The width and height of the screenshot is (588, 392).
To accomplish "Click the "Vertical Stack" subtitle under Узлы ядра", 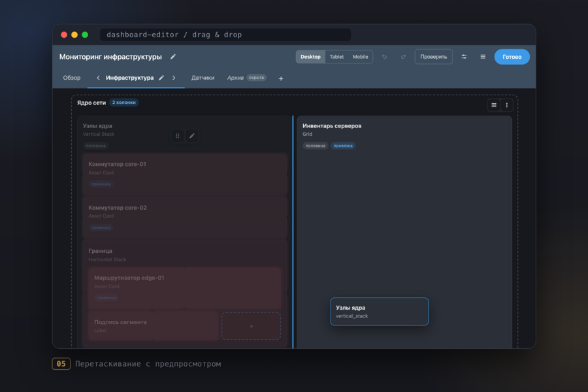I will click(99, 134).
